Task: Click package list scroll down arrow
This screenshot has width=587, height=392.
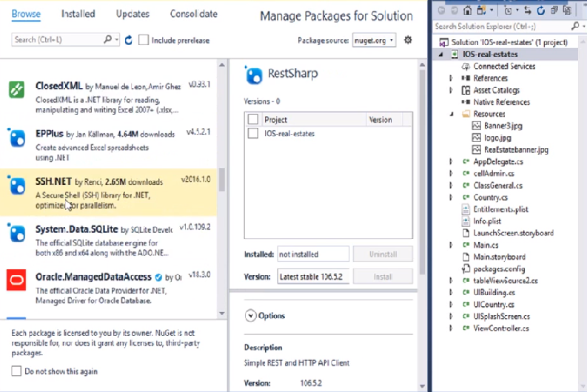Action: 221,314
